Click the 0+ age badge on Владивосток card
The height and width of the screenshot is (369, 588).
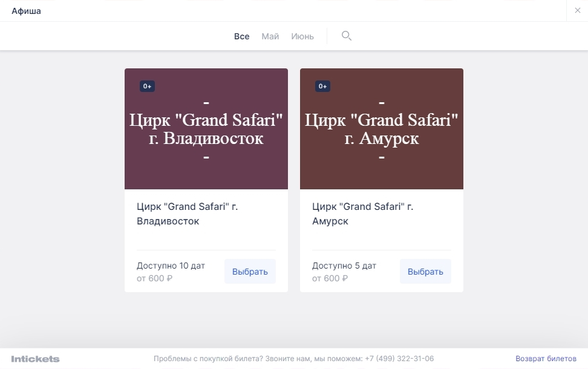(147, 87)
